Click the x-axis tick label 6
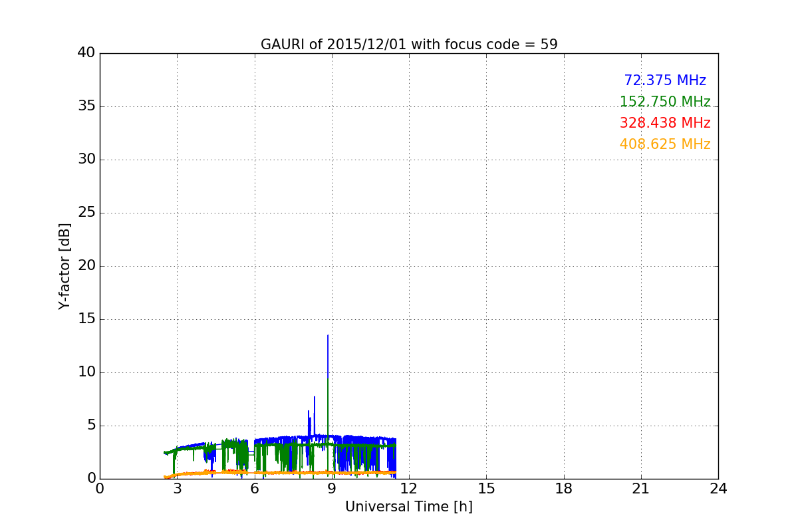The height and width of the screenshot is (532, 798). click(254, 489)
